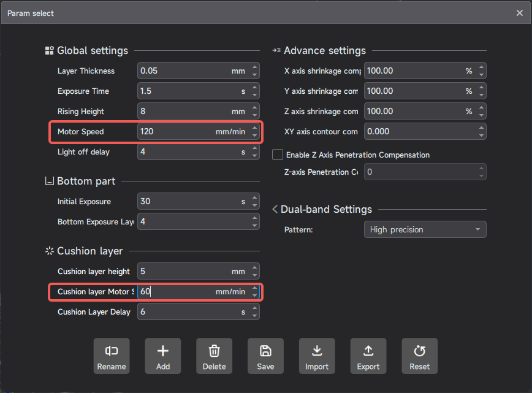This screenshot has width=532, height=393.
Task: Increase Light off delay with up arrow
Action: click(x=254, y=148)
